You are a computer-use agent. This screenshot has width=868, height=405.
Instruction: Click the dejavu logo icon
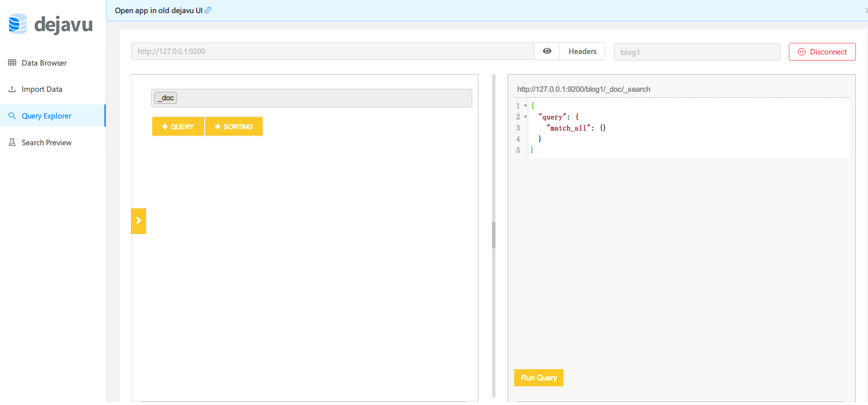pyautogui.click(x=18, y=24)
